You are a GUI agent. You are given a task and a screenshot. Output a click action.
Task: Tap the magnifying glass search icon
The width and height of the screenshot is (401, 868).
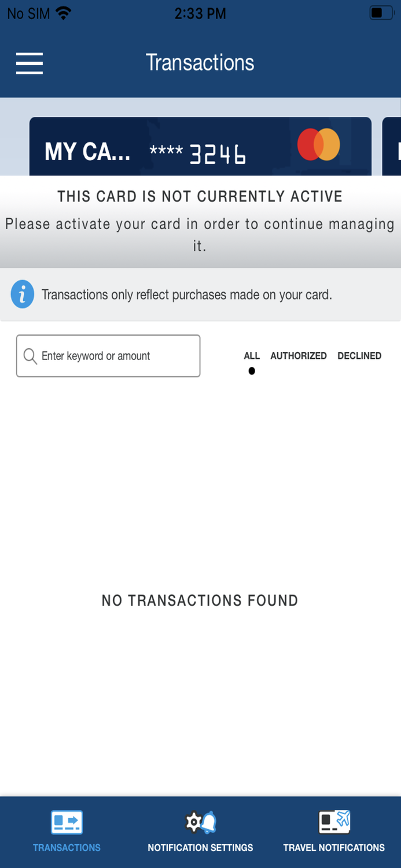click(30, 355)
